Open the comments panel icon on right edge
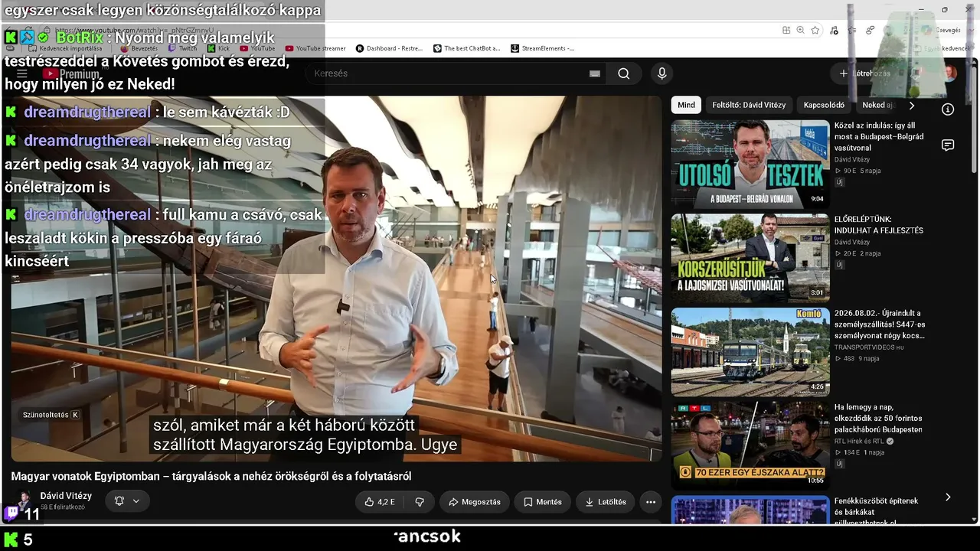Screen dimensions: 980x551 point(948,145)
